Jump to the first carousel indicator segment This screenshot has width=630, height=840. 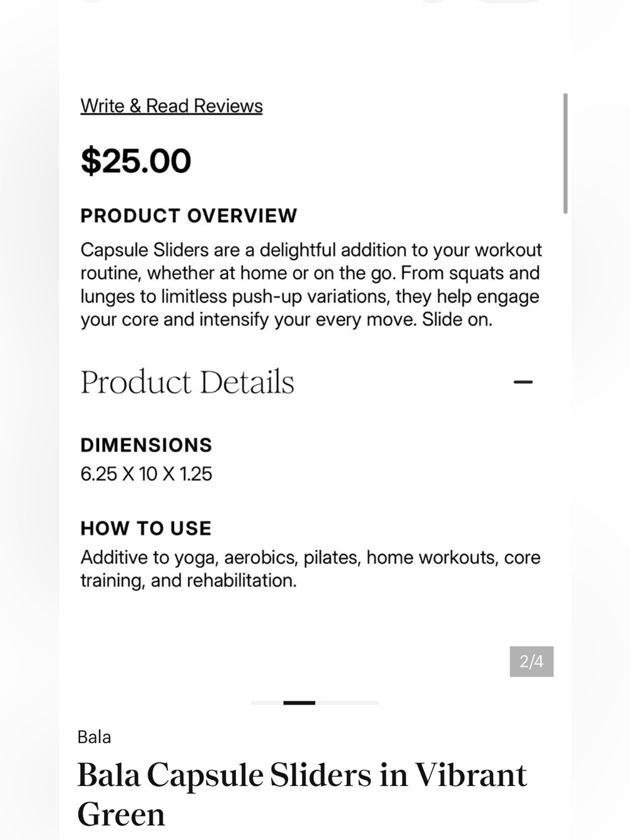267,703
